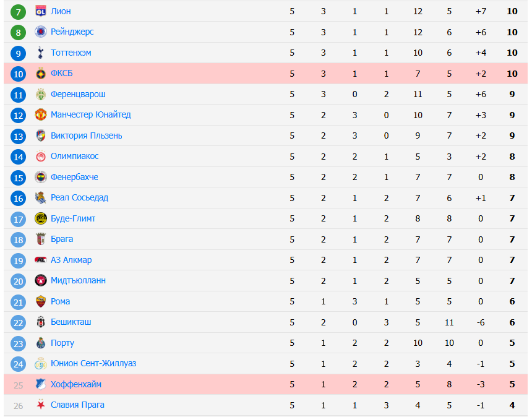Click the Fenerbahçe club crest icon
The image size is (532, 417).
pyautogui.click(x=41, y=177)
